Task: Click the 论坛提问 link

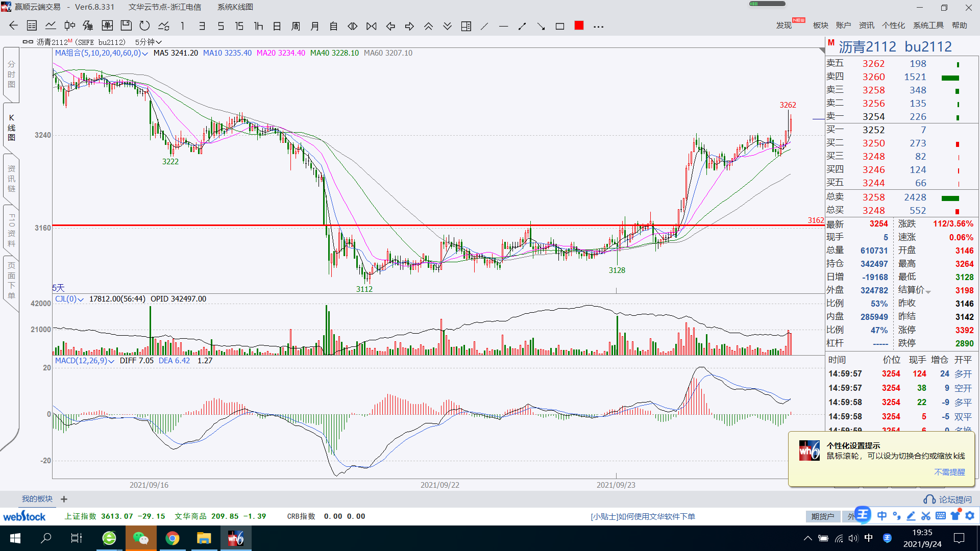Action: (948, 499)
